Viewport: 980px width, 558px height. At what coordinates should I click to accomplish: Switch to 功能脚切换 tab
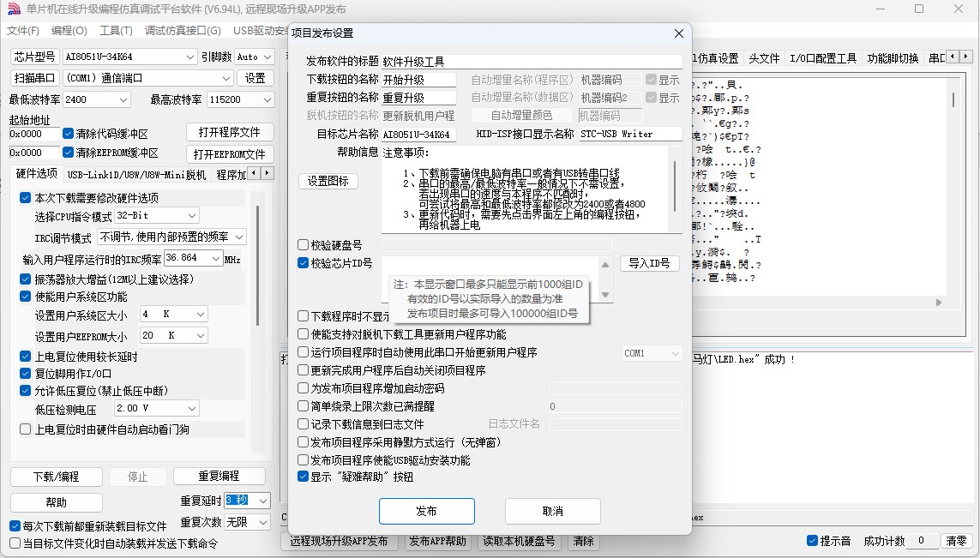click(893, 58)
